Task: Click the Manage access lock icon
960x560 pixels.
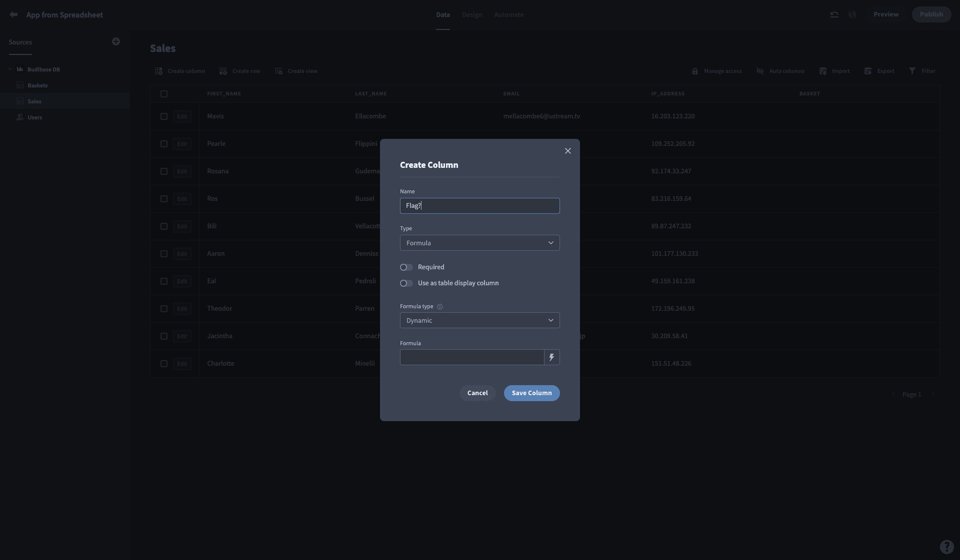Action: (695, 71)
